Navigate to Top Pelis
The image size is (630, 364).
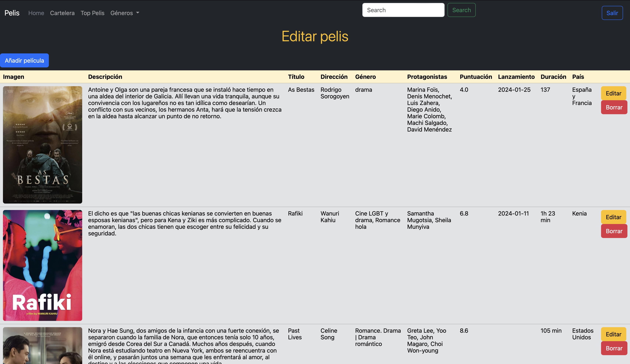coord(92,13)
